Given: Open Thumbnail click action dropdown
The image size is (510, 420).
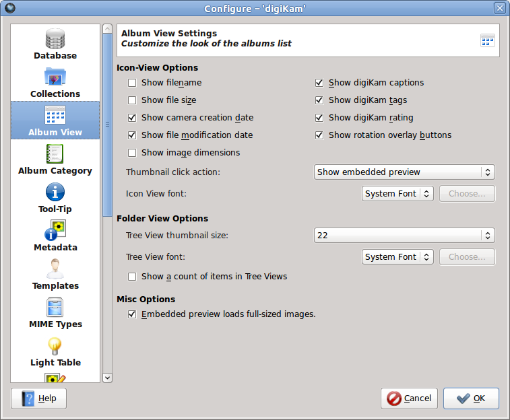Looking at the screenshot, I should [x=404, y=172].
